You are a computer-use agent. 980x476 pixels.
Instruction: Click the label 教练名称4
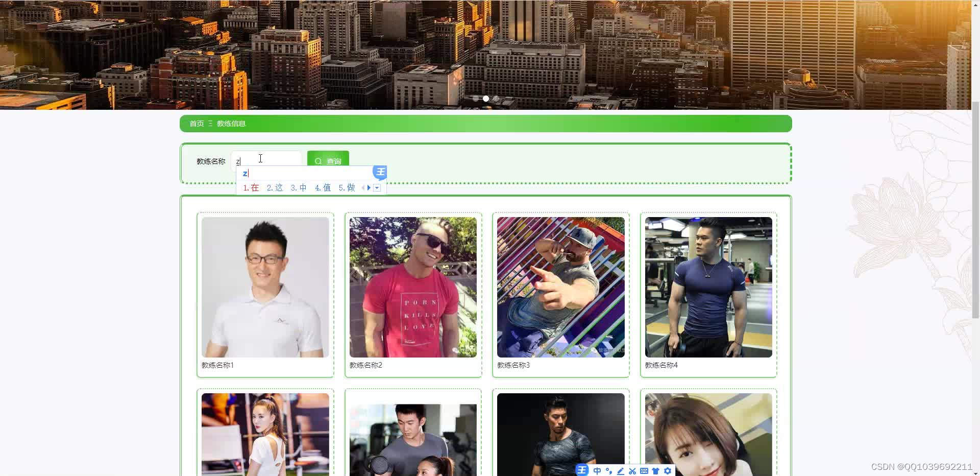(x=661, y=365)
